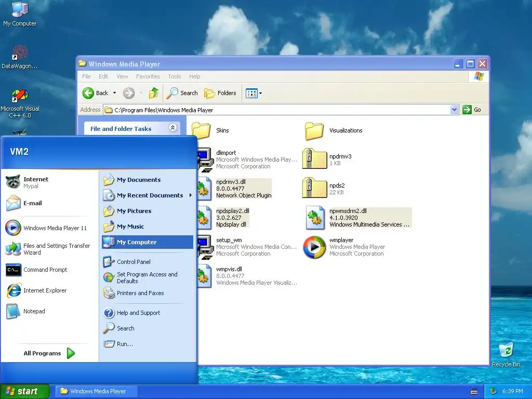The height and width of the screenshot is (399, 532).
Task: Open Favorites menu in Explorer window
Action: click(148, 76)
